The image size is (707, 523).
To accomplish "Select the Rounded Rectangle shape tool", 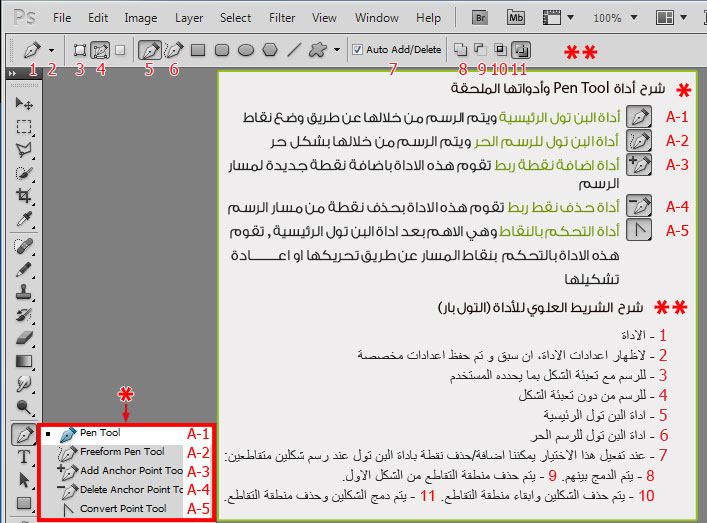I will 222,50.
